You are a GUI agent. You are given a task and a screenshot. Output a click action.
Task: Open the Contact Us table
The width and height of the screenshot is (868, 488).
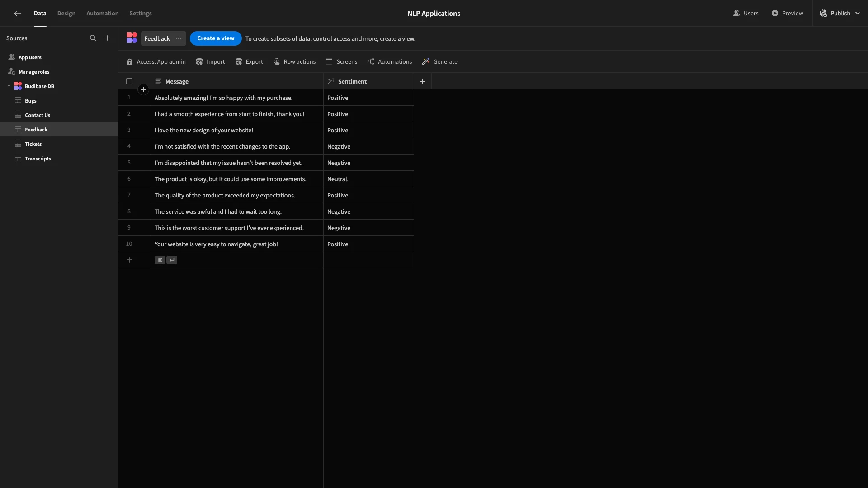pyautogui.click(x=38, y=115)
